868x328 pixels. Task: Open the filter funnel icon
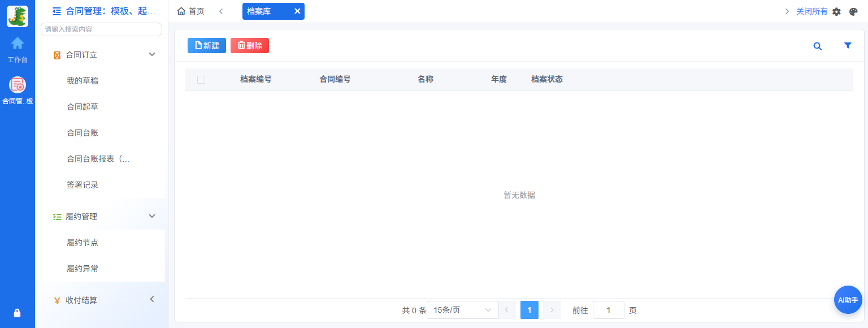point(848,46)
